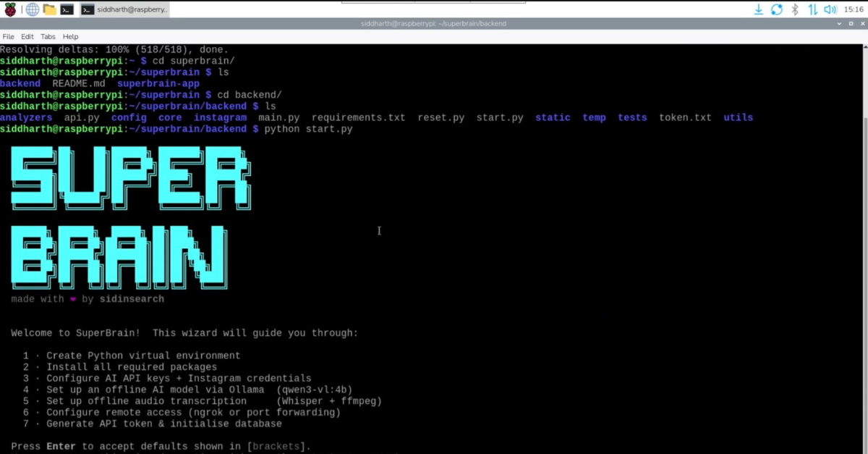868x454 pixels.
Task: Click the '(Whisper + ffmpeg)' text
Action: point(329,401)
